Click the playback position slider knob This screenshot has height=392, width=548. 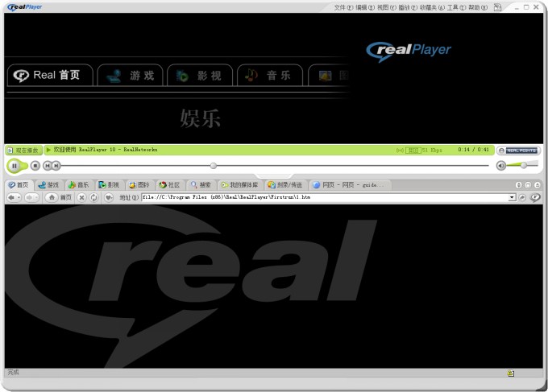coord(214,166)
